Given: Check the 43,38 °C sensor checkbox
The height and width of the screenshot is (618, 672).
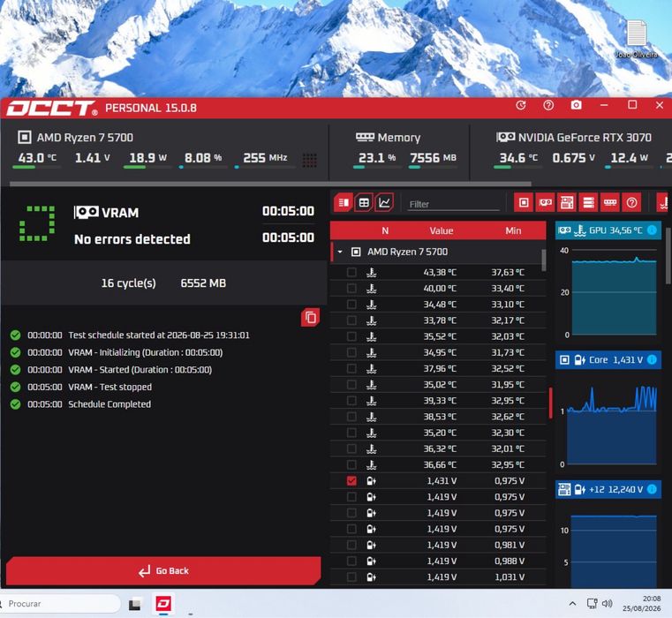Looking at the screenshot, I should [x=351, y=272].
